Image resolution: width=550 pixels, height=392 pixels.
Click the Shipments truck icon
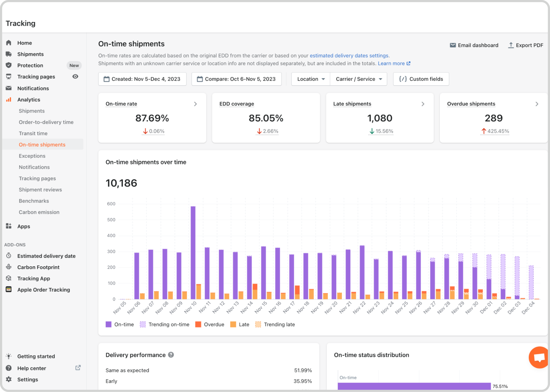(9, 54)
